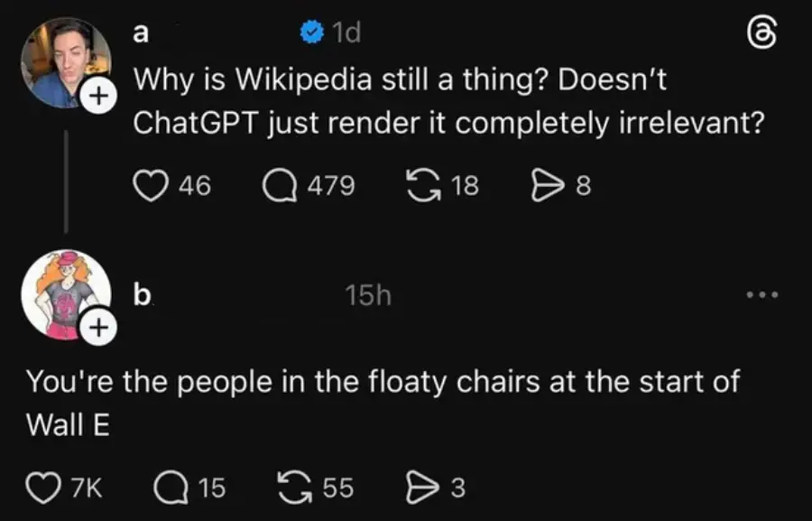The height and width of the screenshot is (521, 812).
Task: Open profile of username b
Action: click(x=143, y=294)
